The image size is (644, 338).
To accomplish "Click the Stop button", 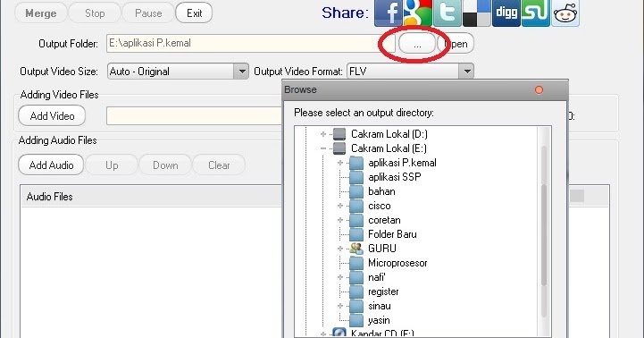I will pos(95,13).
